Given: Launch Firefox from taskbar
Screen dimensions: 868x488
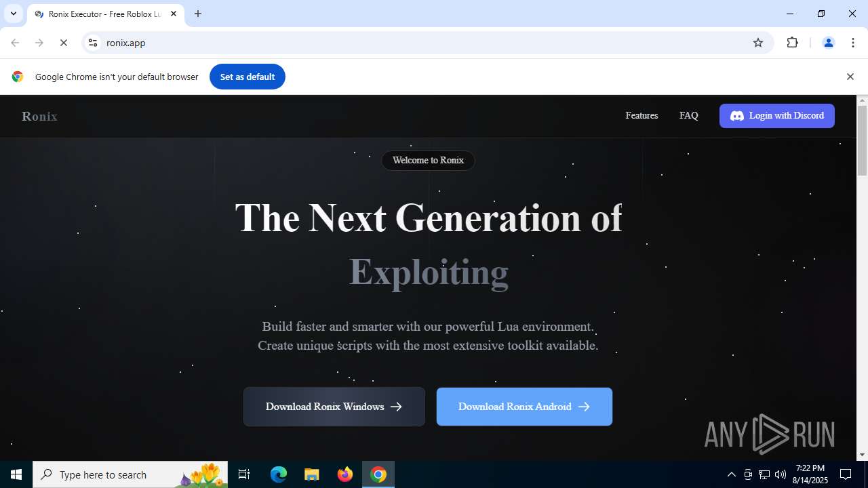Looking at the screenshot, I should [x=345, y=474].
